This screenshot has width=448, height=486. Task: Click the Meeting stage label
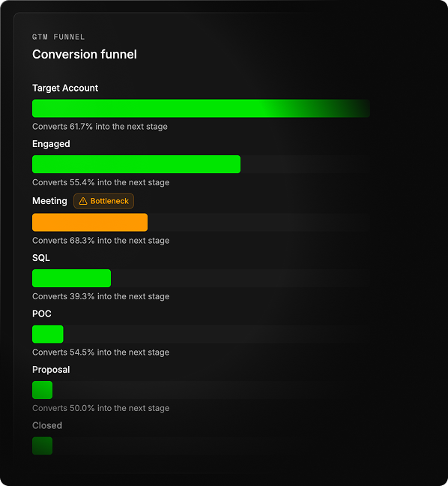click(x=49, y=201)
